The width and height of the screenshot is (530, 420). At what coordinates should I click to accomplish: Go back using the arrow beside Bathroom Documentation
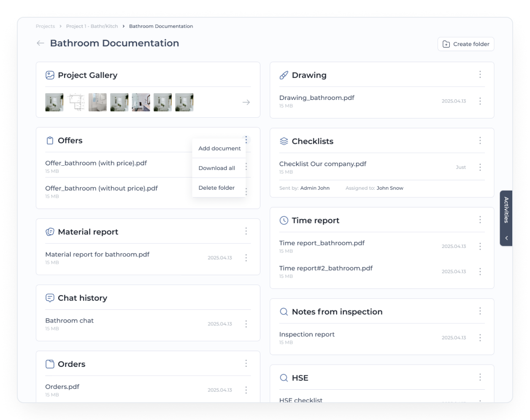pos(41,43)
